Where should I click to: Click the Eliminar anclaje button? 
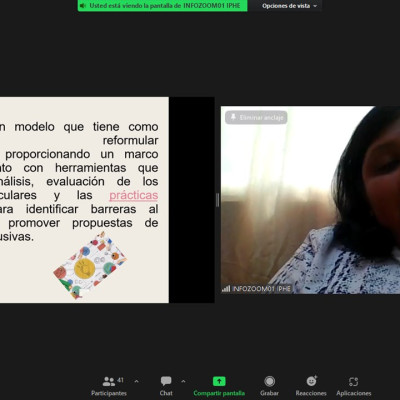[x=256, y=117]
